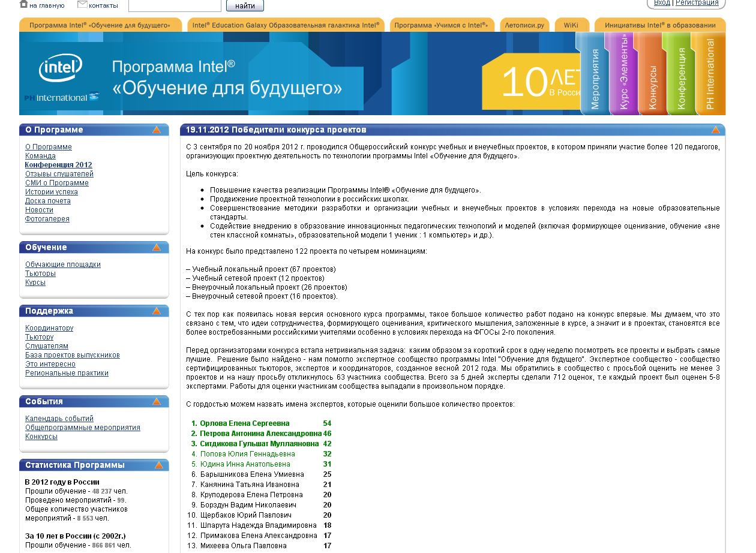
Task: Open the «Программа Intel Обучение для будущего» top tab
Action: [100, 25]
